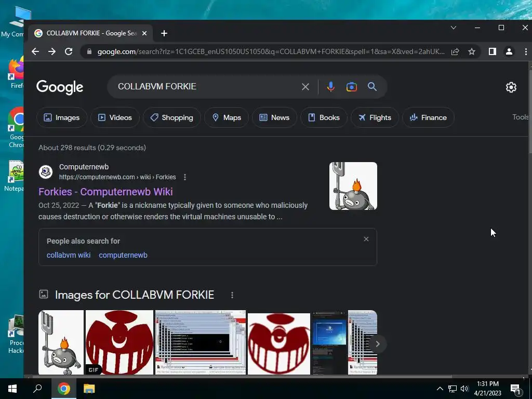Open the tab search dropdown arrow
Screen dimensions: 532x399
click(453, 28)
